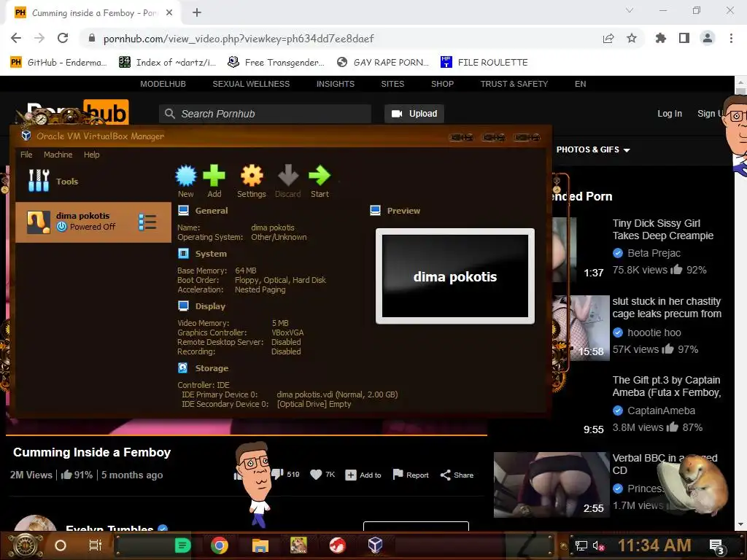Open the notification center icon in taskbar

tap(717, 546)
